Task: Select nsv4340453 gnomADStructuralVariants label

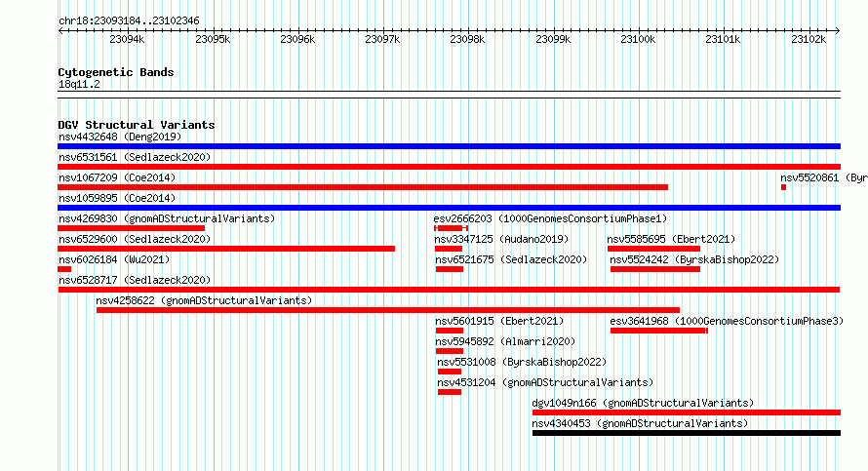Action: 640,423
